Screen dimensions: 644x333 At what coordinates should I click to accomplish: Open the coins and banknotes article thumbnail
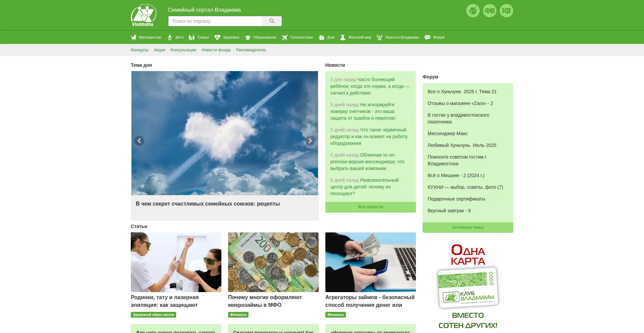273,262
